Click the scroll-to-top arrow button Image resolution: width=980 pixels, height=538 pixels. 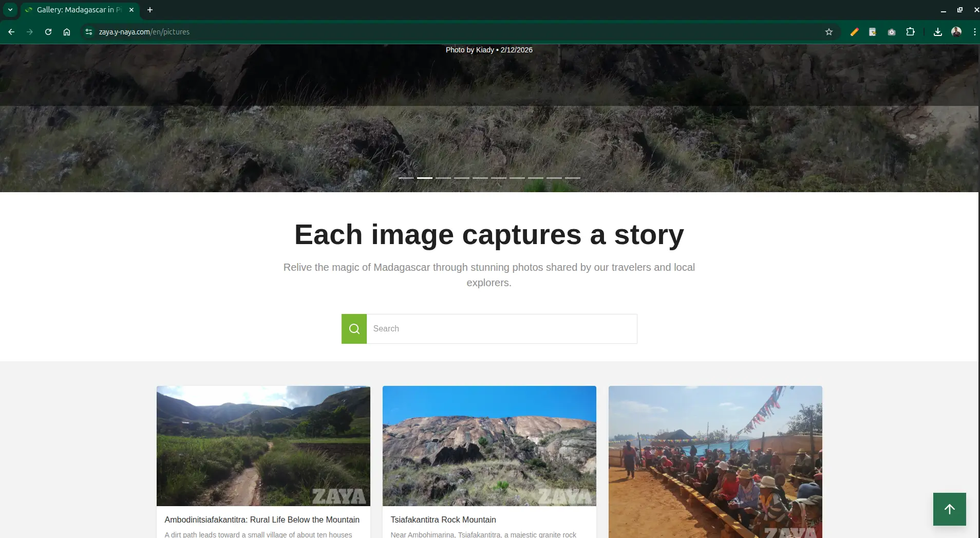coord(949,509)
